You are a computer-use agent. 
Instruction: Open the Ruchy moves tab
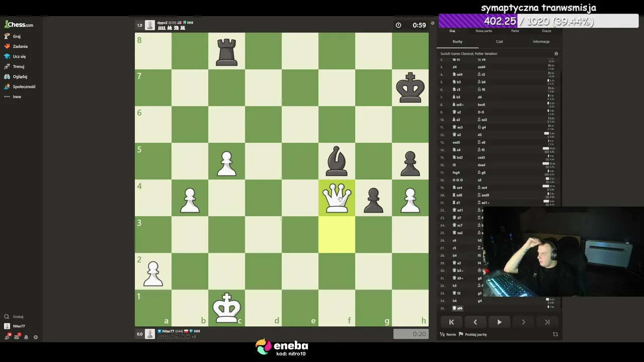457,42
